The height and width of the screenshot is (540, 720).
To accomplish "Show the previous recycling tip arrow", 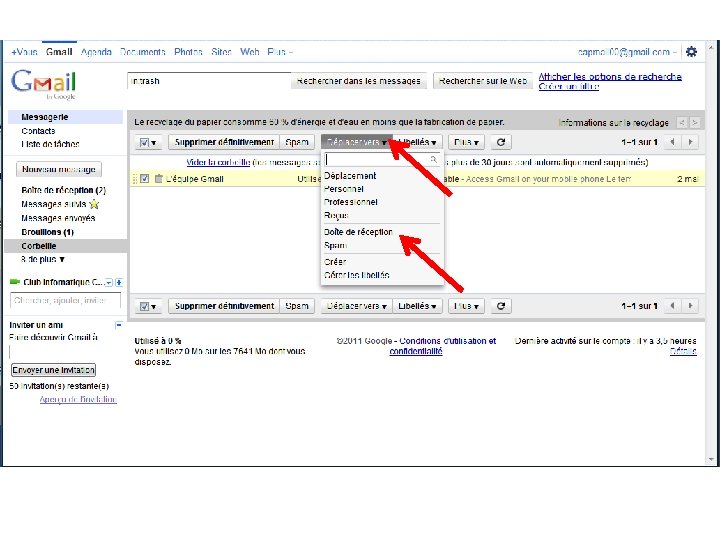I will 682,123.
